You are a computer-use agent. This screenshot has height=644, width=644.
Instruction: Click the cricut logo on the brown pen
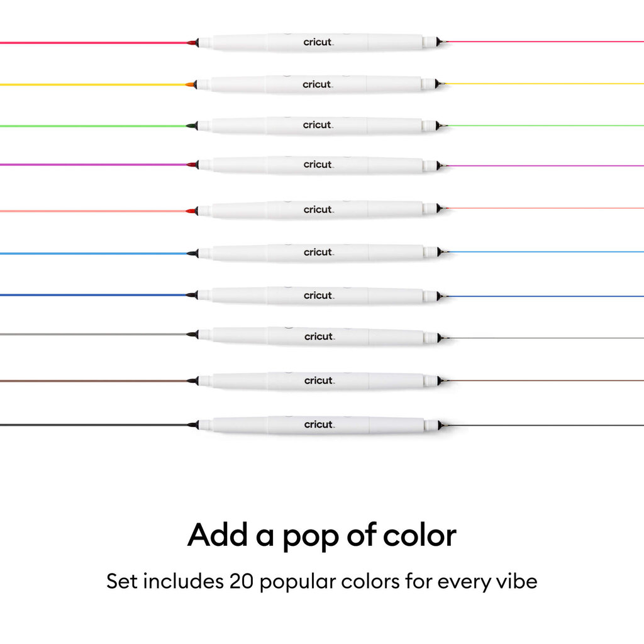coord(318,380)
